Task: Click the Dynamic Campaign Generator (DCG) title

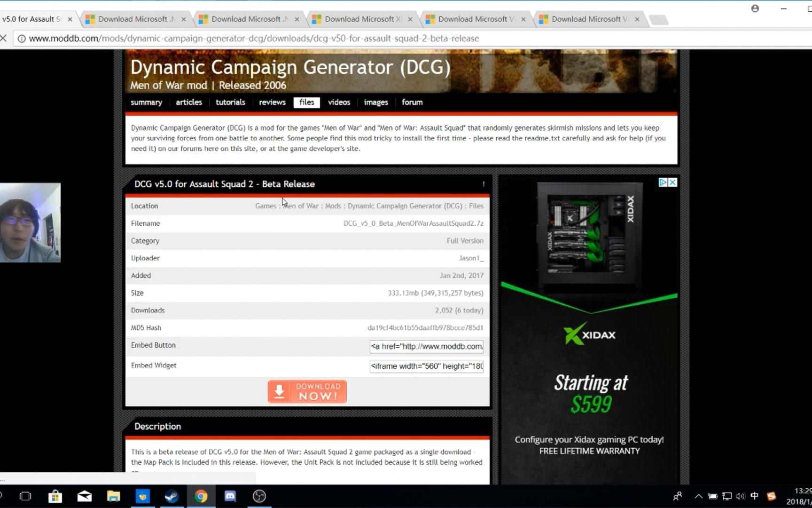Action: (290, 67)
